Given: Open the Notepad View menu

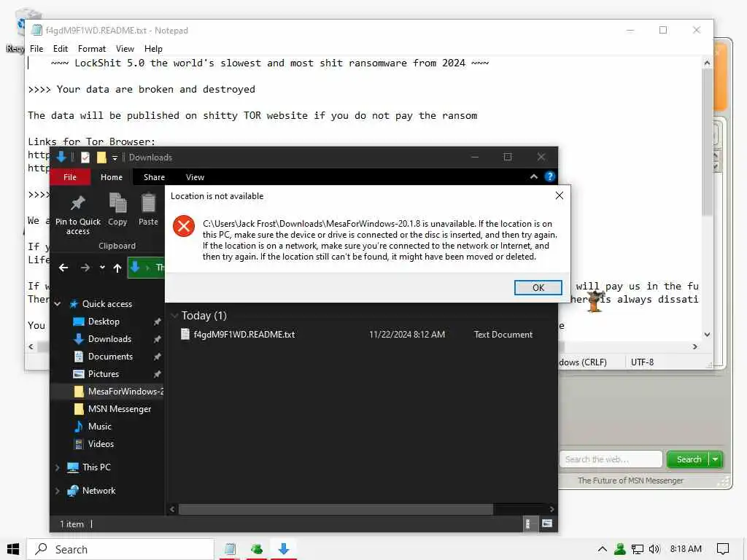Looking at the screenshot, I should pos(125,49).
